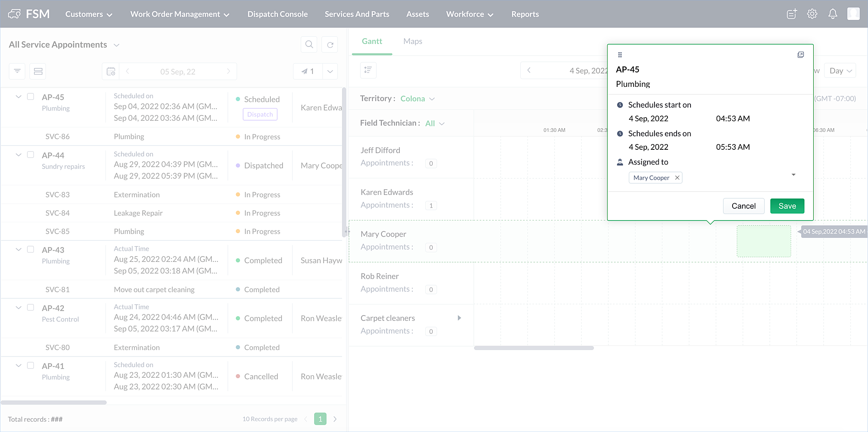Open the Day view dropdown

(840, 71)
